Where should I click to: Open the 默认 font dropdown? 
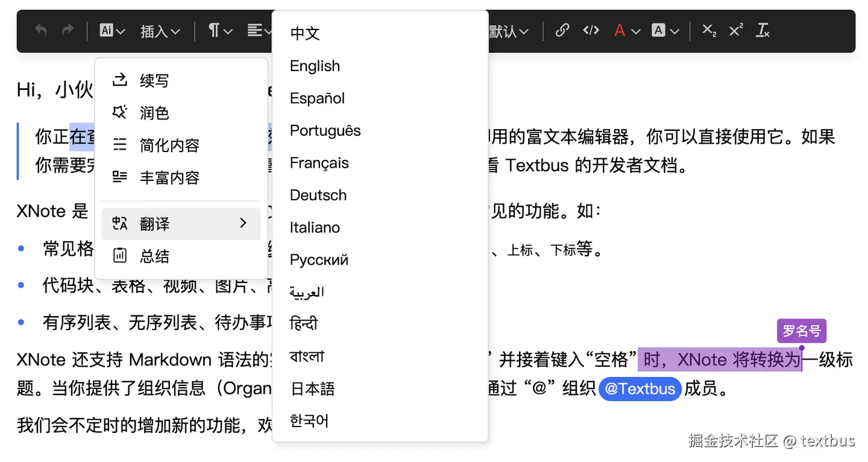coord(509,31)
